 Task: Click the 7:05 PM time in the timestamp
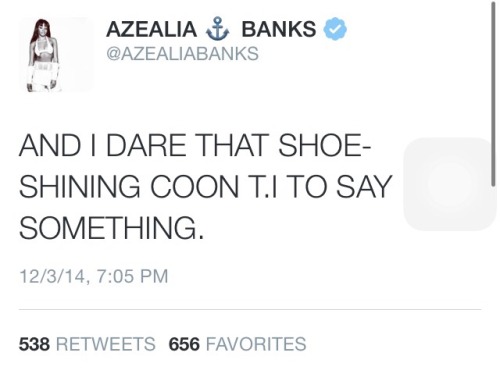[132, 276]
